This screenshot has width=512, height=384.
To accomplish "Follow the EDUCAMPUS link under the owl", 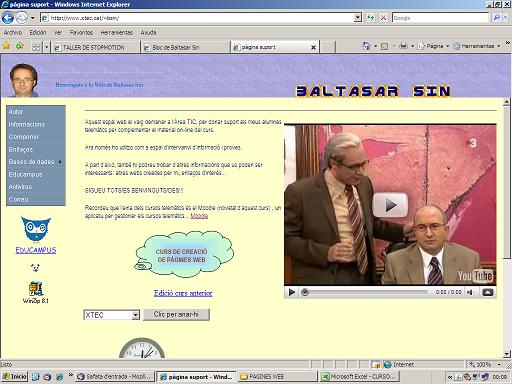I will click(36, 250).
